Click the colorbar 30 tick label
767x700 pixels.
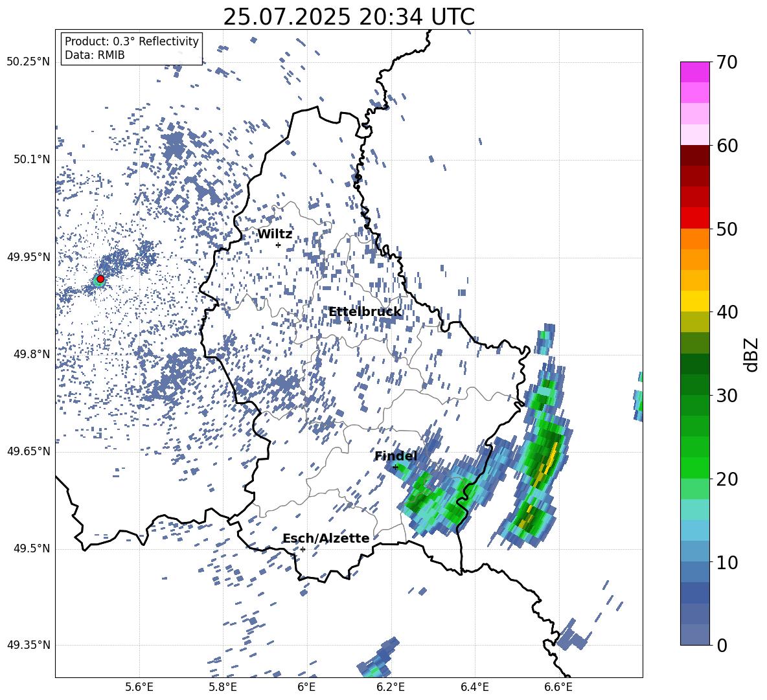tap(727, 395)
